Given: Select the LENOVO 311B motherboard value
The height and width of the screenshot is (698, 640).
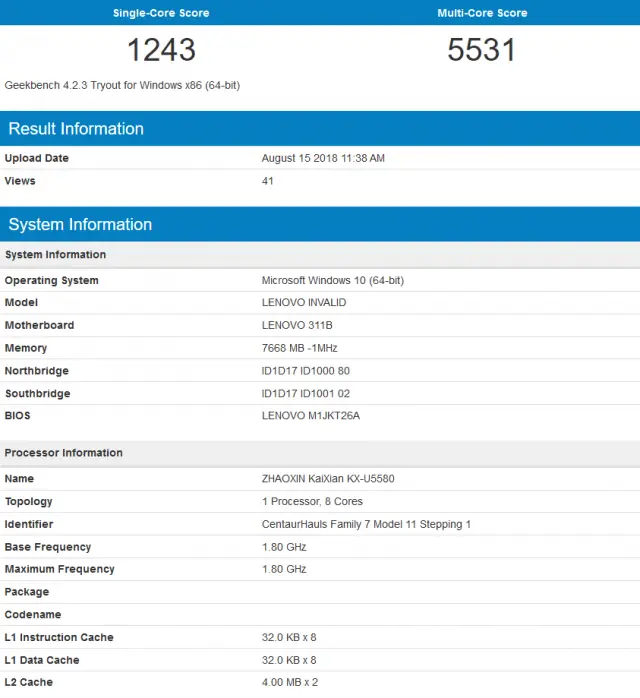Looking at the screenshot, I should tap(297, 325).
